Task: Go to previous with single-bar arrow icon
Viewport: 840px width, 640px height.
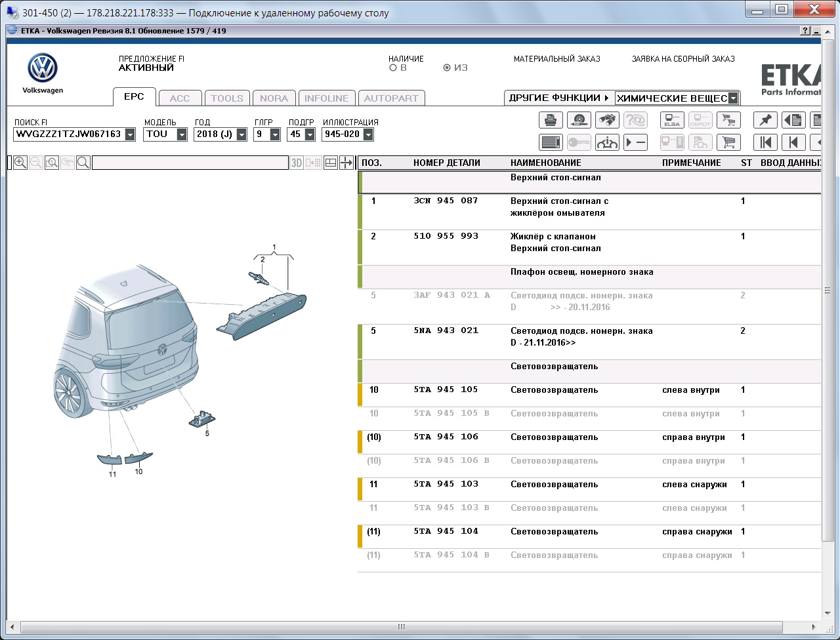Action: [793, 142]
